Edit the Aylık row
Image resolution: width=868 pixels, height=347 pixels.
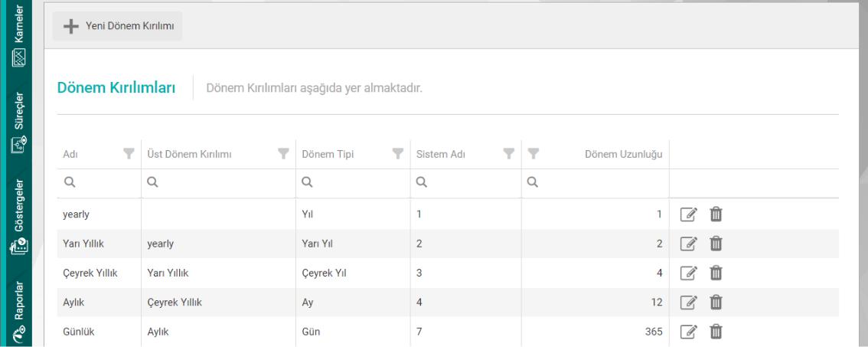click(x=689, y=303)
